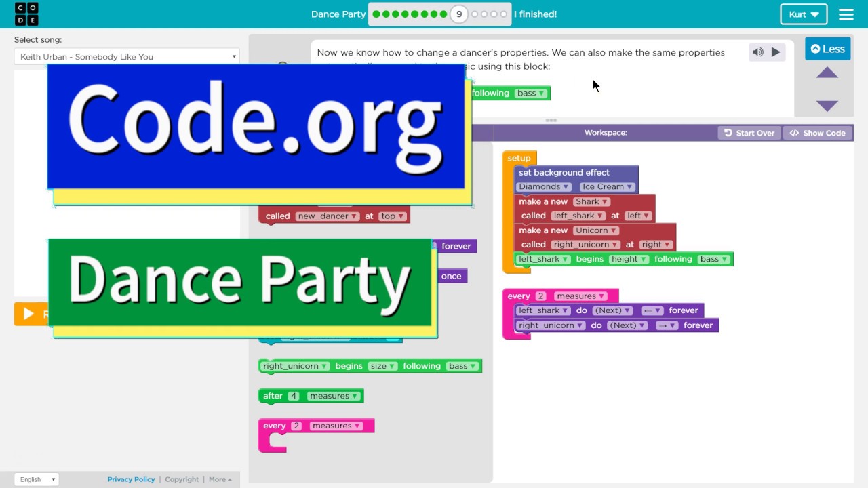Click the Workspace: header label
The height and width of the screenshot is (488, 868).
(x=606, y=133)
